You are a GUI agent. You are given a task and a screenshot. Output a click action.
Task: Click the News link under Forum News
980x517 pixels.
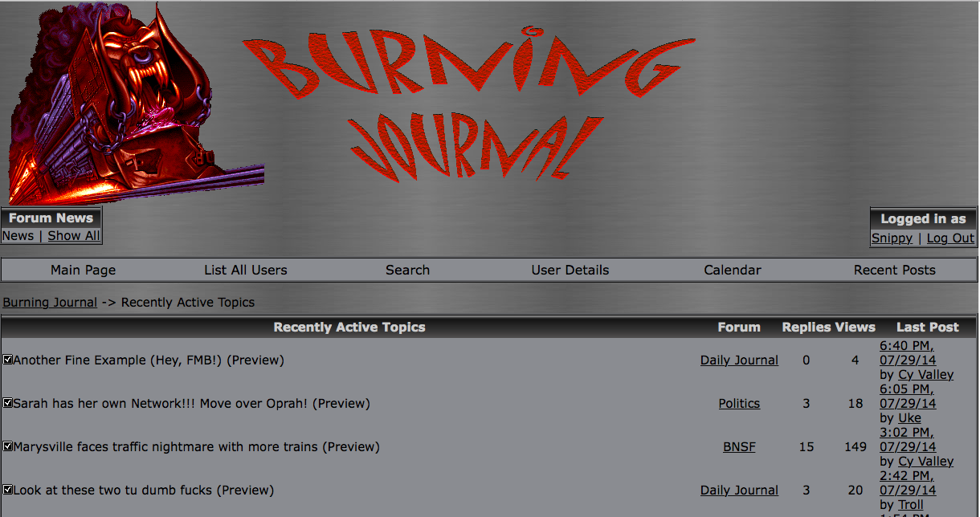pyautogui.click(x=18, y=236)
